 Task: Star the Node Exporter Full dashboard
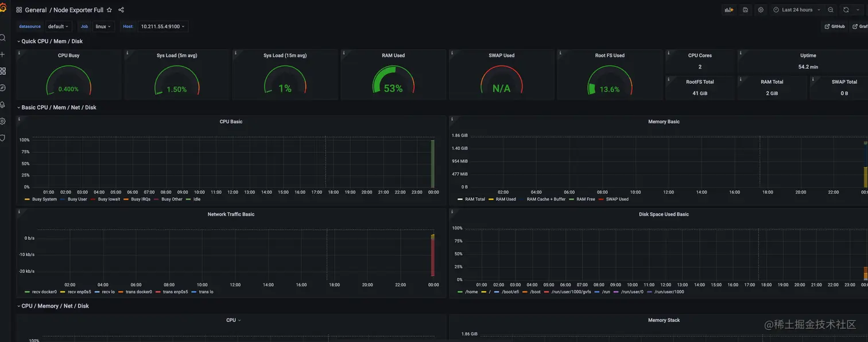pos(109,10)
